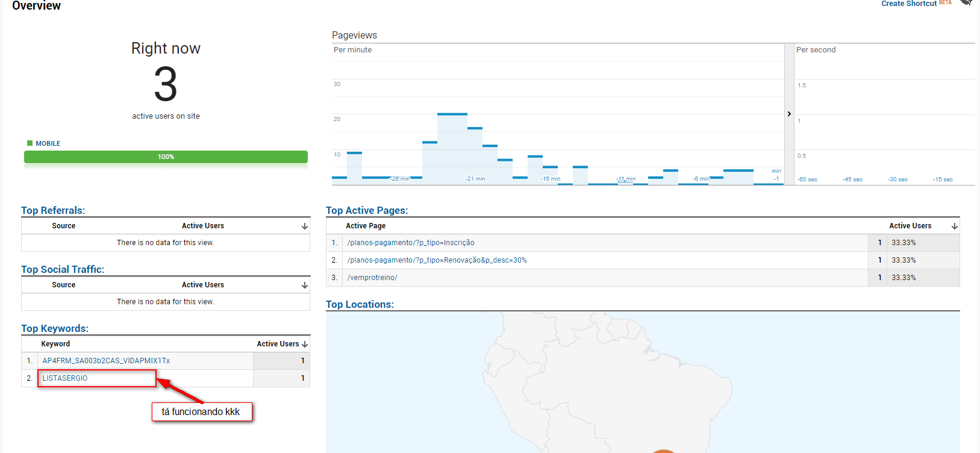
Task: Click the green MOBILE 100% progress bar
Action: point(166,157)
